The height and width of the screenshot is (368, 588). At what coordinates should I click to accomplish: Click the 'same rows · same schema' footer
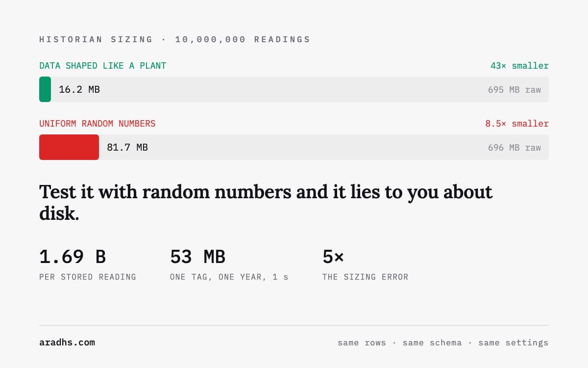pos(399,342)
